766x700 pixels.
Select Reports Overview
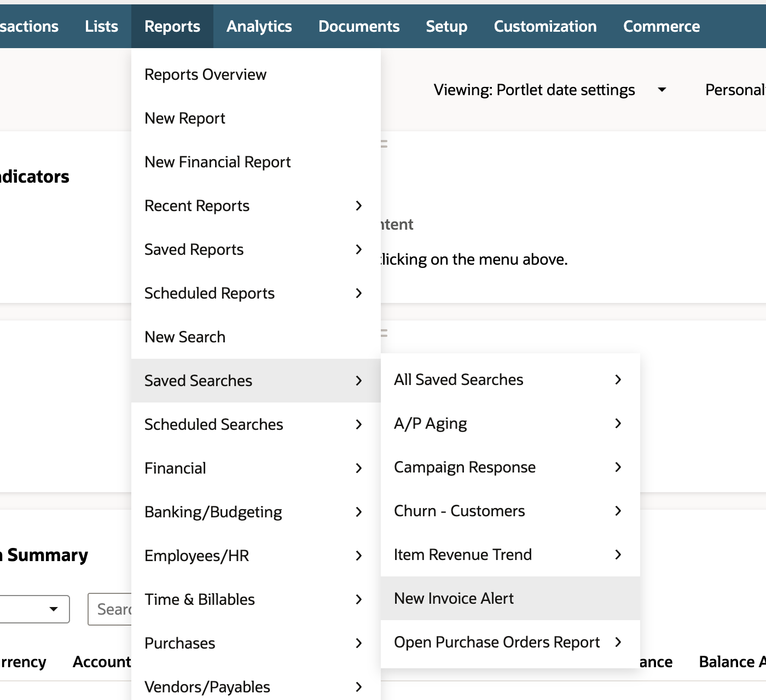click(x=256, y=74)
